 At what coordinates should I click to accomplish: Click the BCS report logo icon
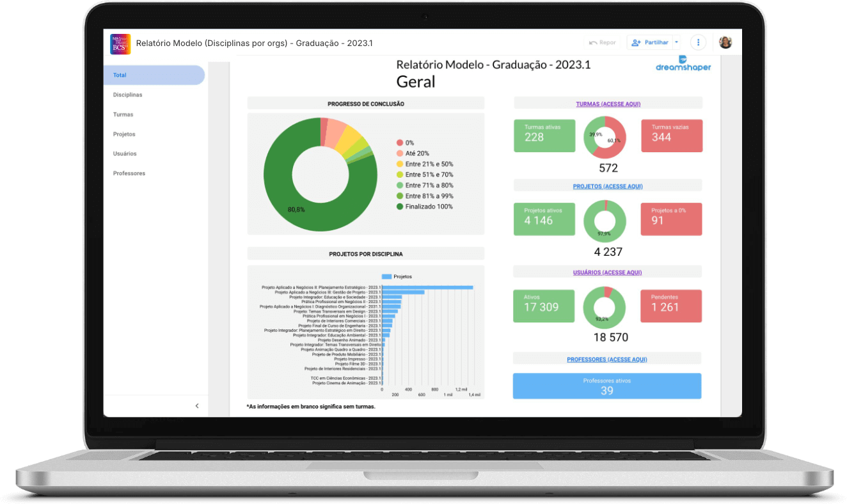120,43
